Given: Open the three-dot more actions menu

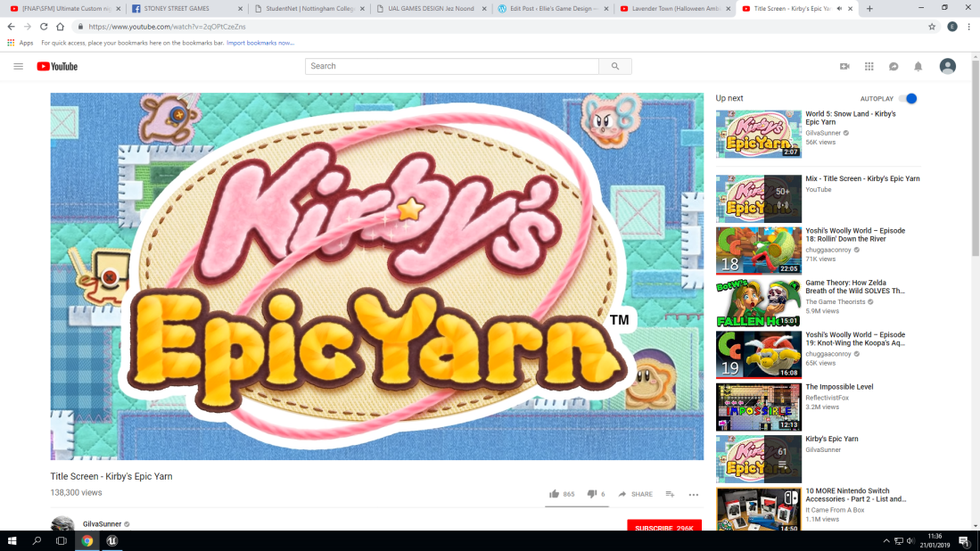Looking at the screenshot, I should pos(694,495).
